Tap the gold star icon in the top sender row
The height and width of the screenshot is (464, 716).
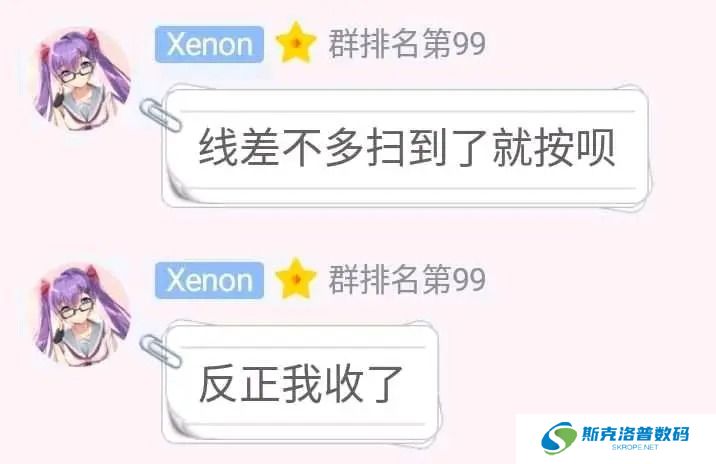296,42
